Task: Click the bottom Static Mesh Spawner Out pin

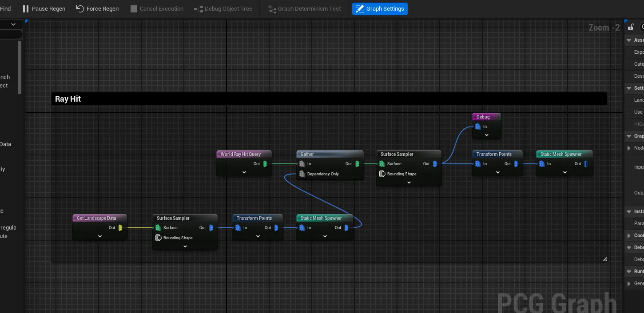Action: tap(346, 228)
